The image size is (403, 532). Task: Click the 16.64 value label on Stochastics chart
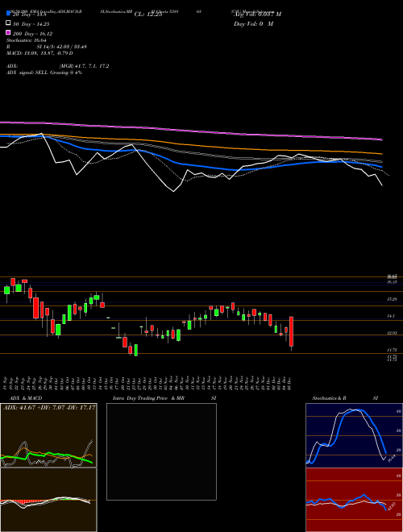(390, 459)
